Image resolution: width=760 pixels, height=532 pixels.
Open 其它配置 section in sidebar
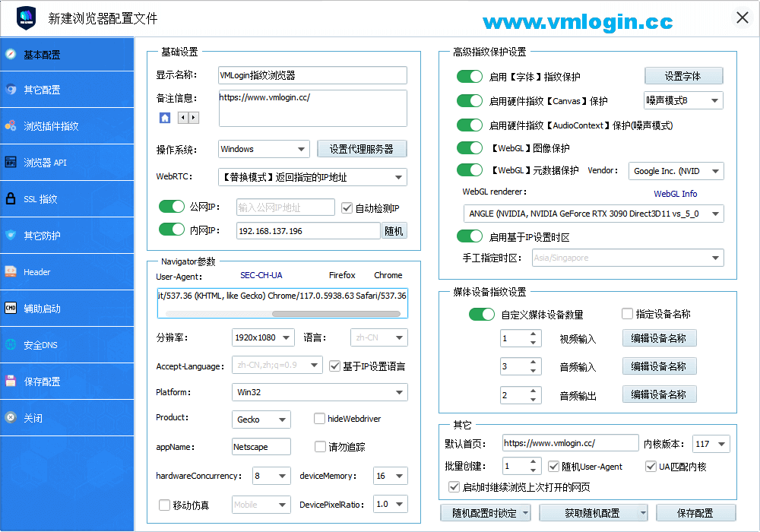coord(67,90)
